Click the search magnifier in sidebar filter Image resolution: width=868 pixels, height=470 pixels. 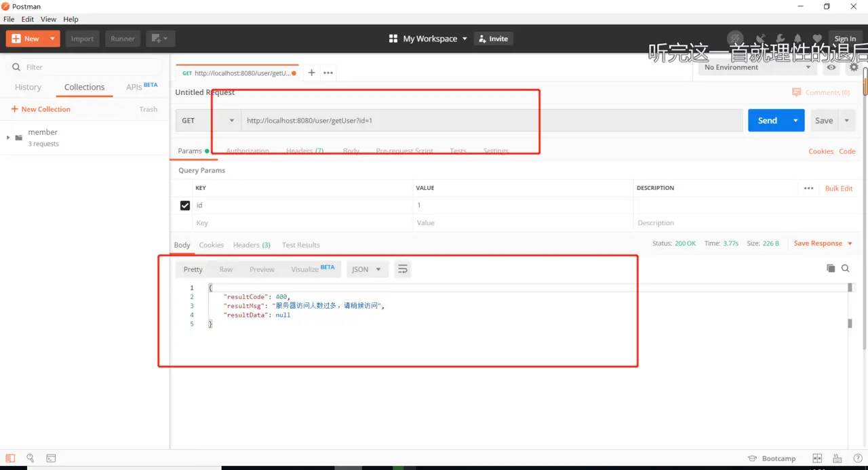pos(16,67)
